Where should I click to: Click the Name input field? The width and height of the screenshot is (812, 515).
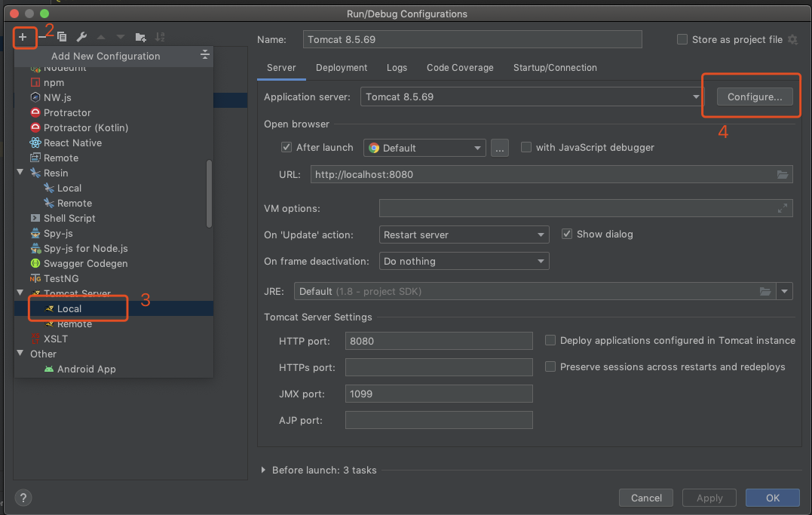click(x=472, y=39)
